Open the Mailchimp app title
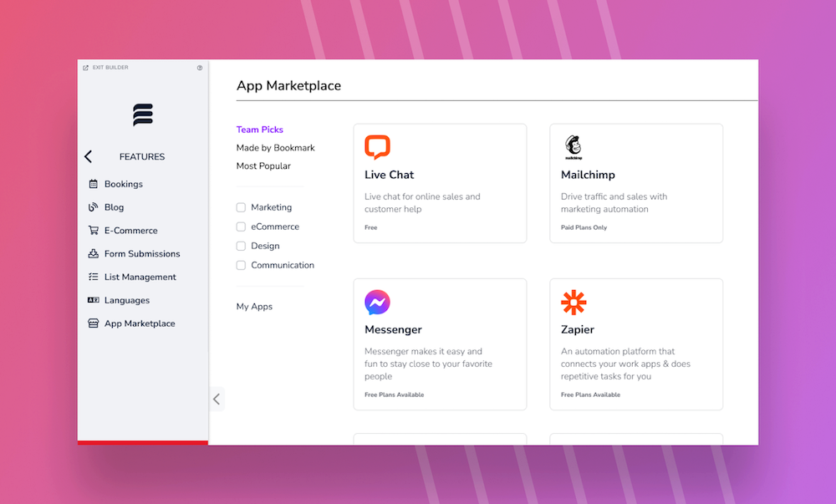The height and width of the screenshot is (504, 836). [x=588, y=175]
